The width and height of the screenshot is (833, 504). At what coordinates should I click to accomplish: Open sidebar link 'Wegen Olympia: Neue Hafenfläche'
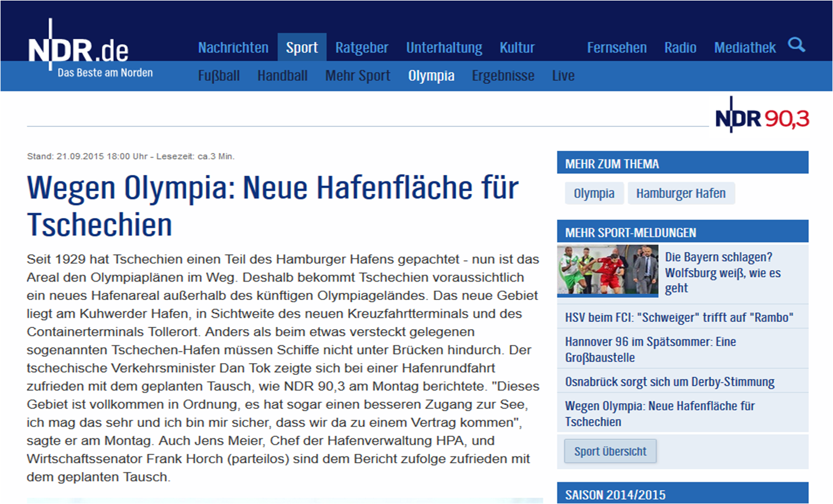(x=660, y=413)
